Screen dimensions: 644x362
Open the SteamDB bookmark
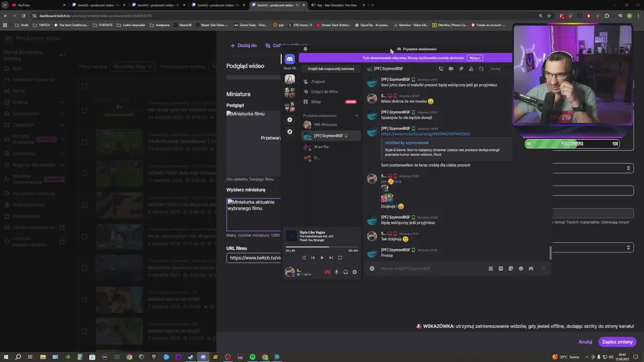(x=182, y=25)
